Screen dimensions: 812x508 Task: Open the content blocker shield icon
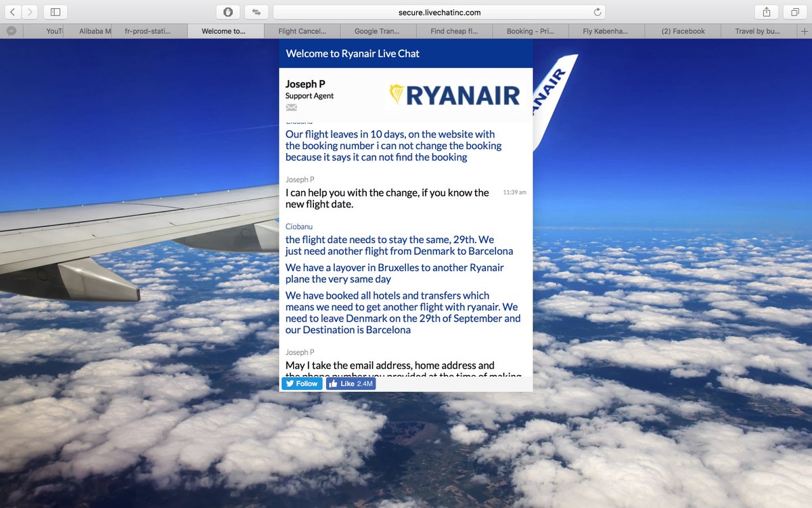[228, 12]
